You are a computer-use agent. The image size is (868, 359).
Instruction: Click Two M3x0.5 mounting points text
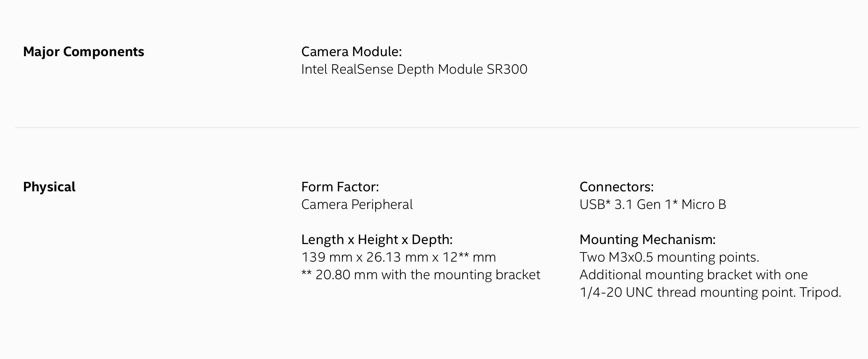tap(669, 257)
